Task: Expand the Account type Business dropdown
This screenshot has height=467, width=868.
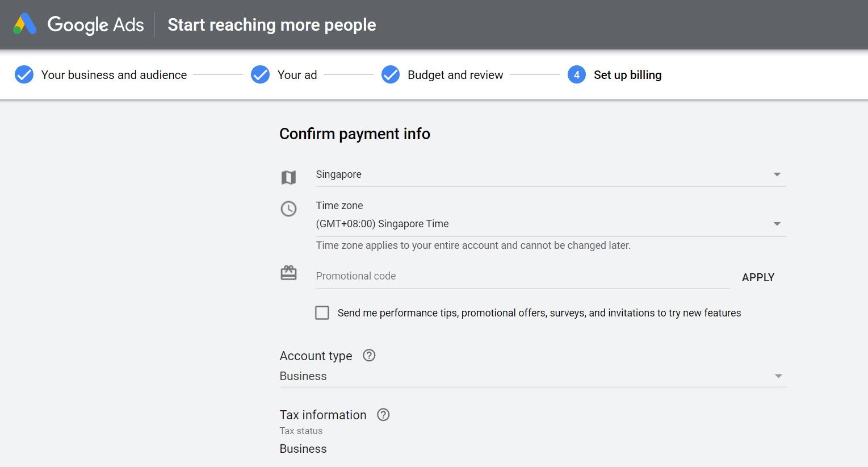Action: [x=532, y=376]
